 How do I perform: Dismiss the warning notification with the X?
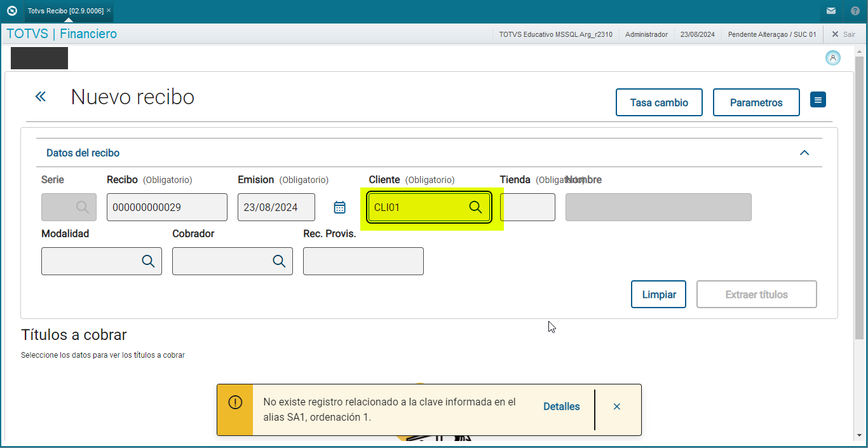(x=617, y=407)
